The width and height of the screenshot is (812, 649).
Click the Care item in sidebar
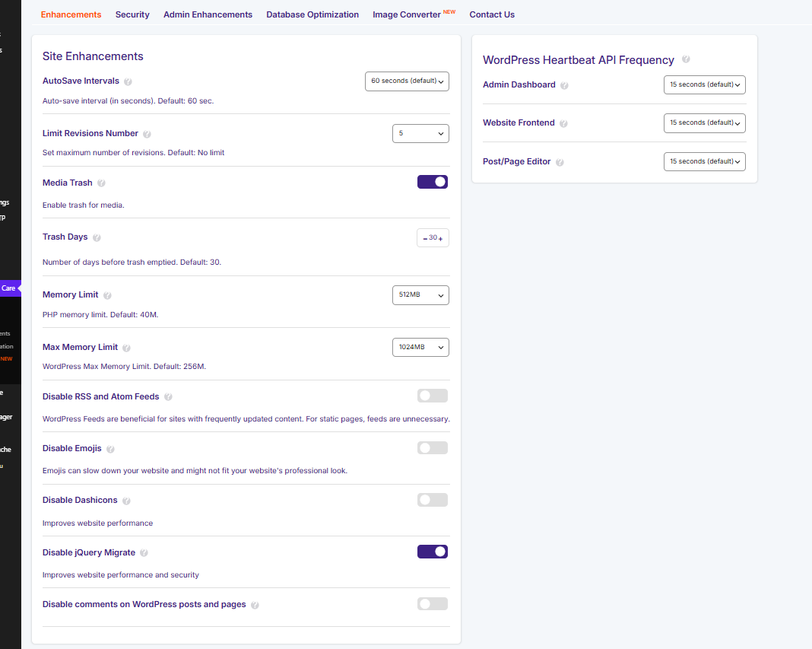point(9,288)
